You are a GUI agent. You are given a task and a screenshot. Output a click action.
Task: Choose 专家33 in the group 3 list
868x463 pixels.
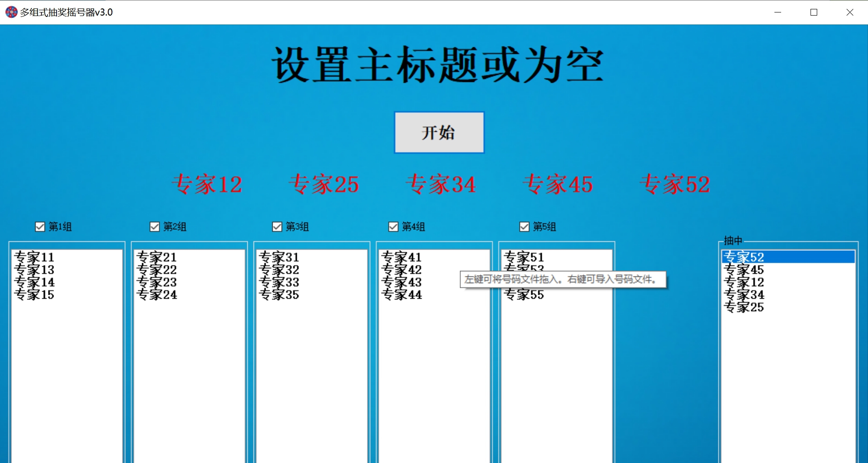(312, 282)
